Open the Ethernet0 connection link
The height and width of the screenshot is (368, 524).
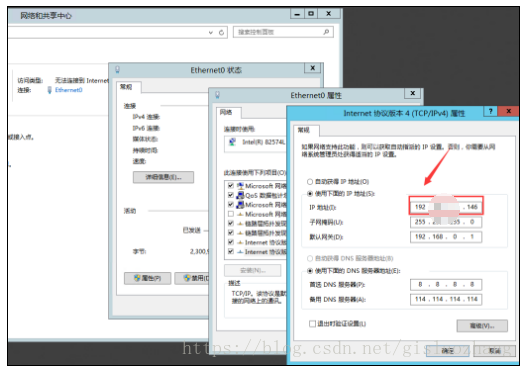tap(69, 90)
